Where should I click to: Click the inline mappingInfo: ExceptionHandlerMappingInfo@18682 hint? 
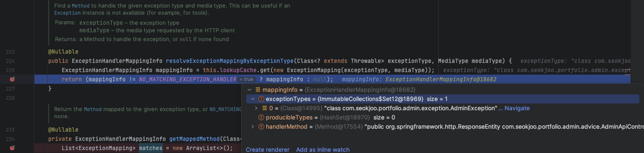419,79
